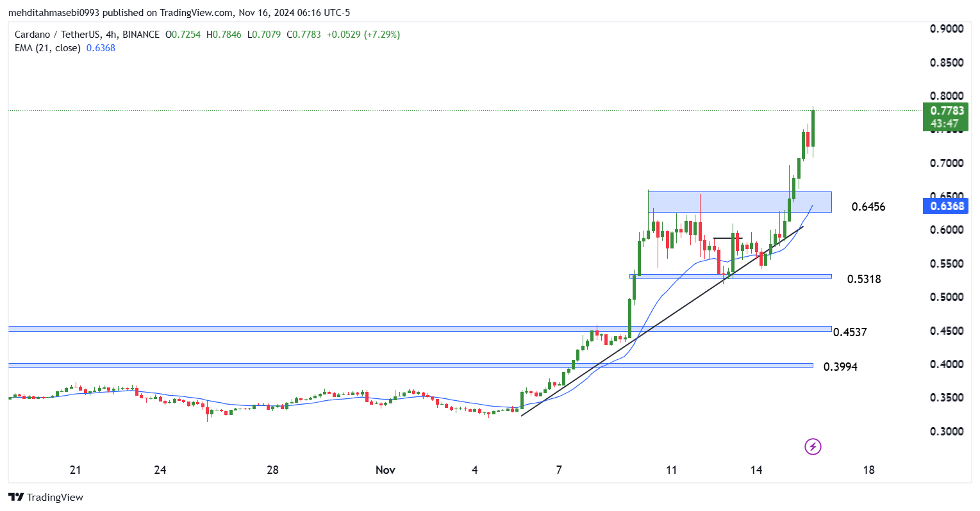The width and height of the screenshot is (980, 511).
Task: Click the close value C0.7783 in header
Action: click(x=304, y=35)
